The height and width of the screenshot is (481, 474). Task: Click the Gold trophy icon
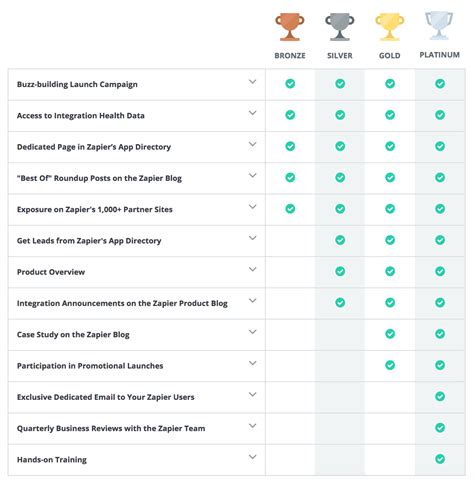point(390,27)
